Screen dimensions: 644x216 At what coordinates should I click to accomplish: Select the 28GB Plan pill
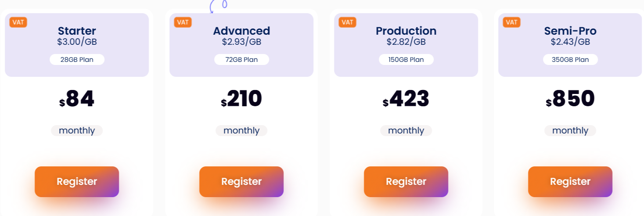pyautogui.click(x=77, y=60)
